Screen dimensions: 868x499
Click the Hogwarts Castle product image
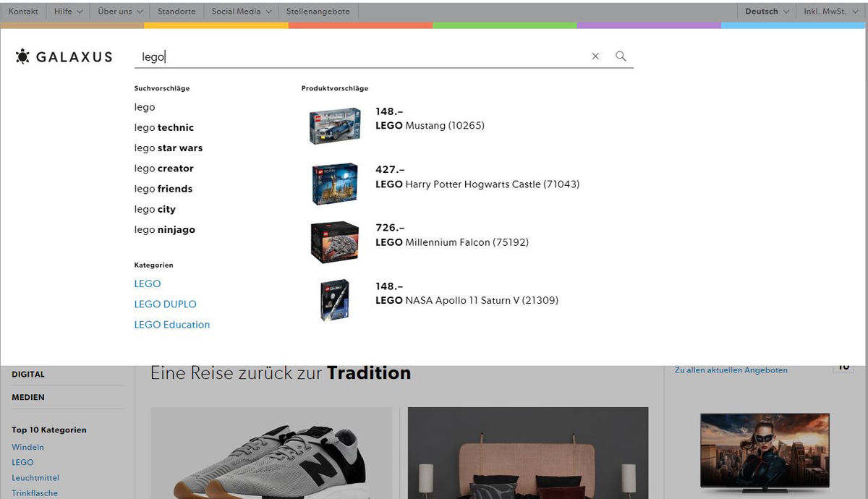334,183
